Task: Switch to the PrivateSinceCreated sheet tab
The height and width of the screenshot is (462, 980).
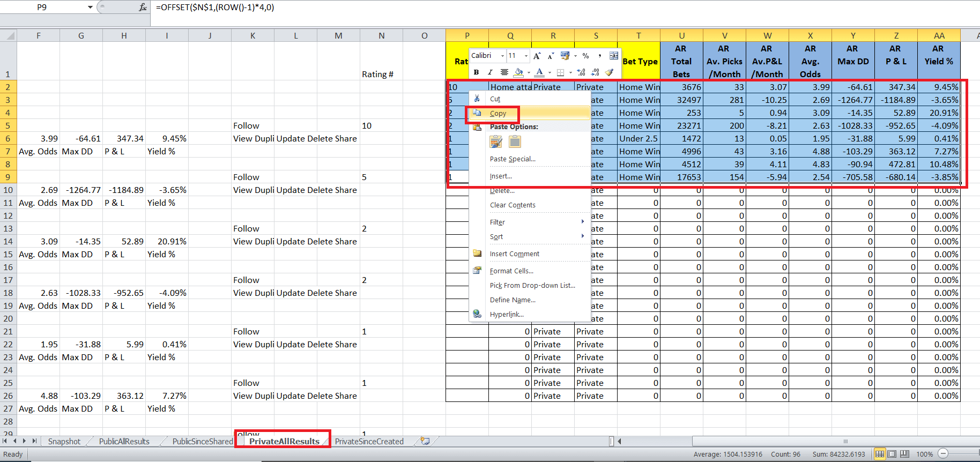Action: 369,442
